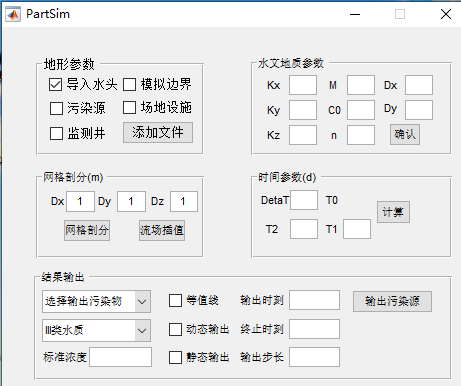This screenshot has width=461, height=386.
Task: Click the 标准浓度 input field
Action: point(120,357)
